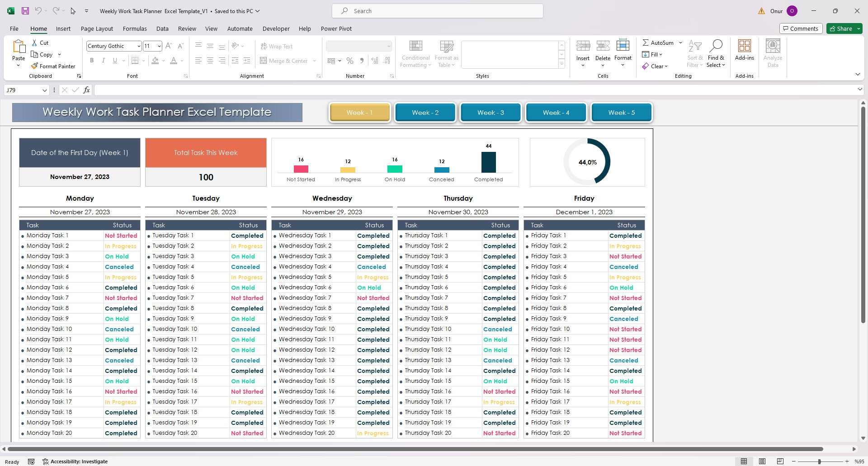Click the Search box in title bar
This screenshot has height=466, width=868.
click(437, 11)
